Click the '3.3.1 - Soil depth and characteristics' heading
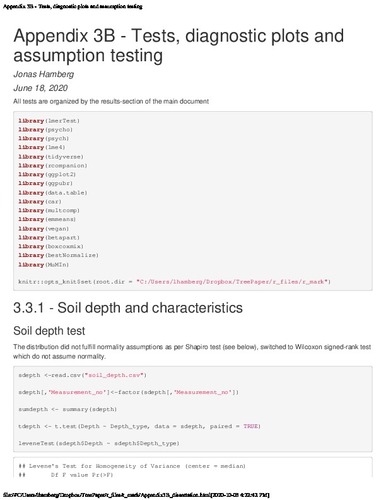The width and height of the screenshot is (386, 500). point(128,308)
